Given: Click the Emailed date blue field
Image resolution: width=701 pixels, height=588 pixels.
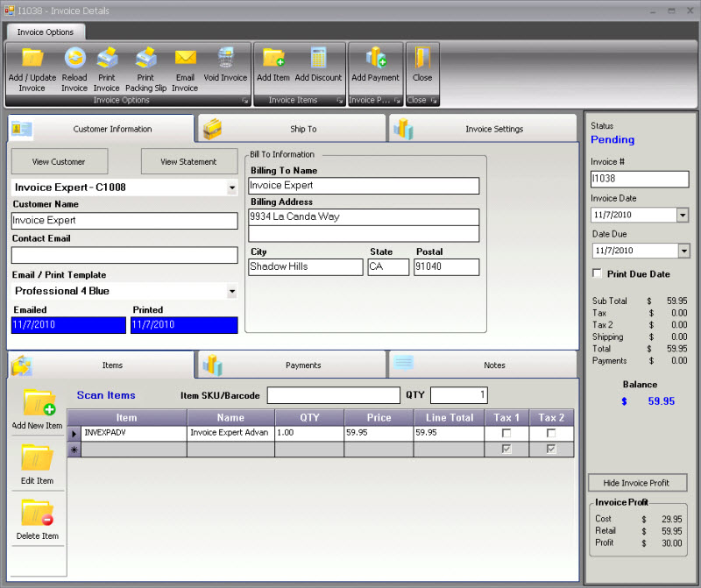Looking at the screenshot, I should (x=68, y=325).
